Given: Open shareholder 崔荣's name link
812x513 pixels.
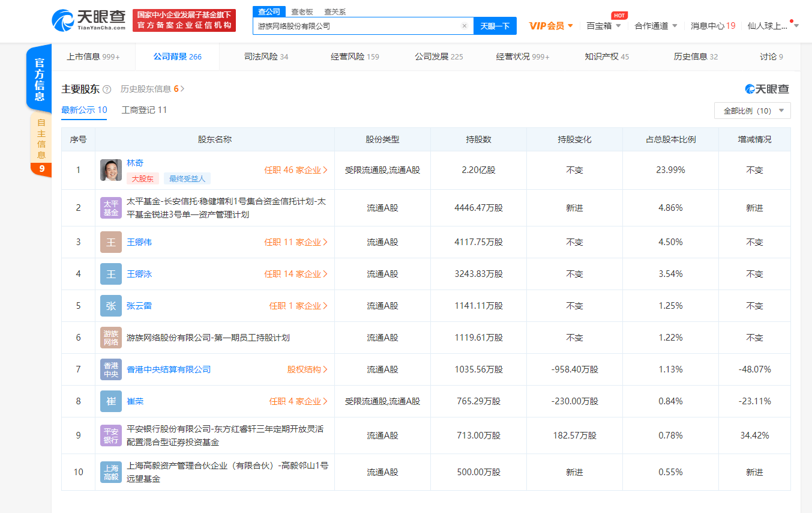Looking at the screenshot, I should (135, 401).
